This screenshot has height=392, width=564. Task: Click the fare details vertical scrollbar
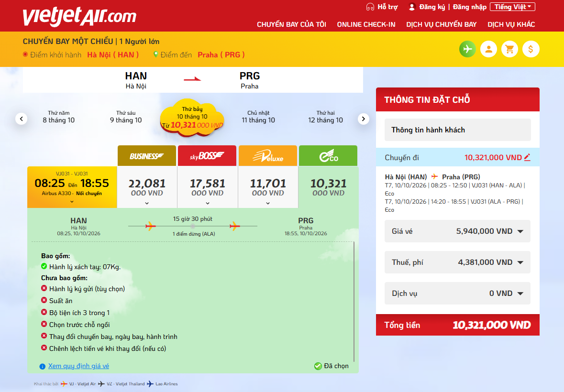coord(354,302)
